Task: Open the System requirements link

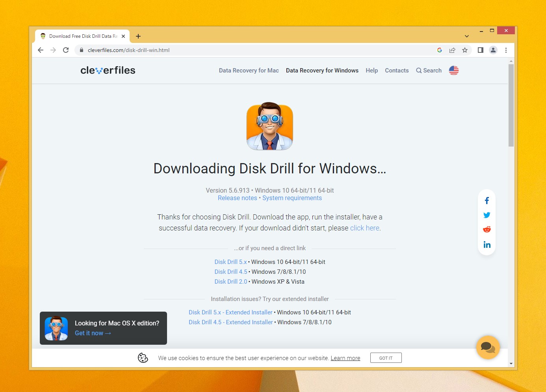Action: (292, 198)
